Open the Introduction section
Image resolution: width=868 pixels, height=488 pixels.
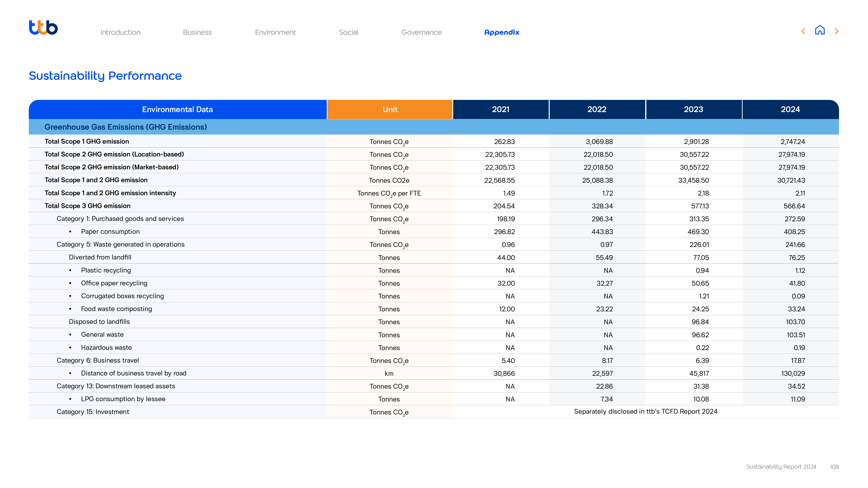pos(120,32)
